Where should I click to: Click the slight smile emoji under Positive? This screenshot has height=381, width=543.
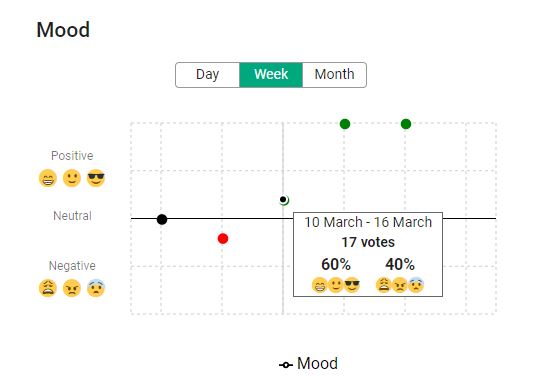point(72,178)
